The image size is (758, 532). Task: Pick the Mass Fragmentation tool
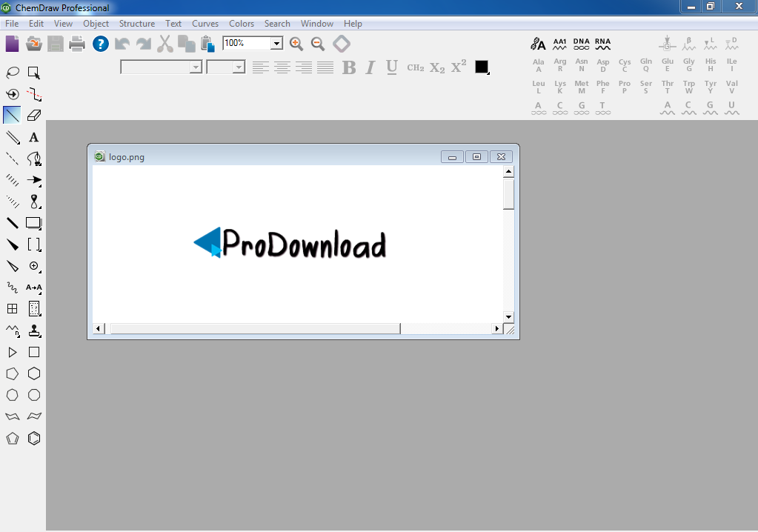pyautogui.click(x=34, y=94)
